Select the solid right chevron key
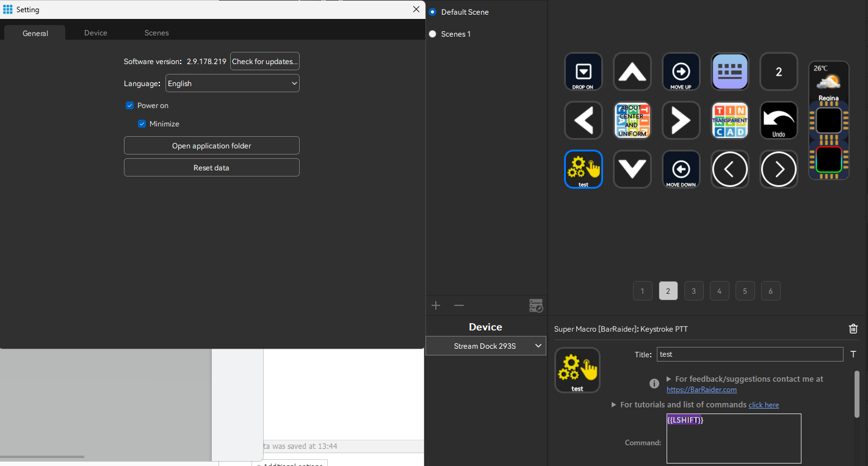Screen dimensions: 868x466 coord(681,120)
